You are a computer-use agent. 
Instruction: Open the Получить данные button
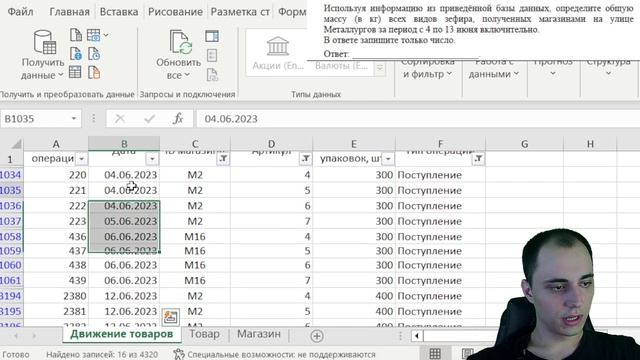(43, 55)
